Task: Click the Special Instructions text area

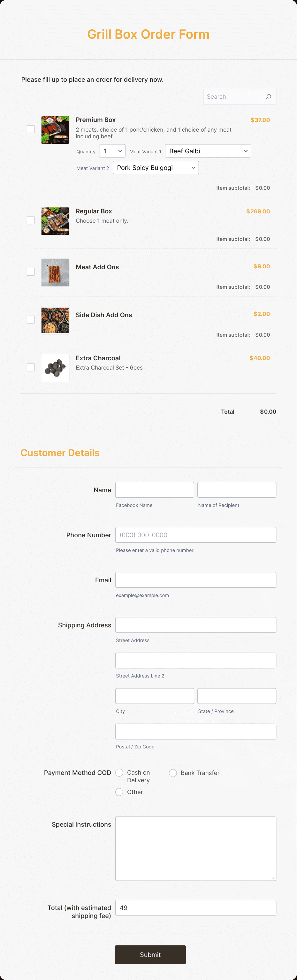Action: click(195, 849)
